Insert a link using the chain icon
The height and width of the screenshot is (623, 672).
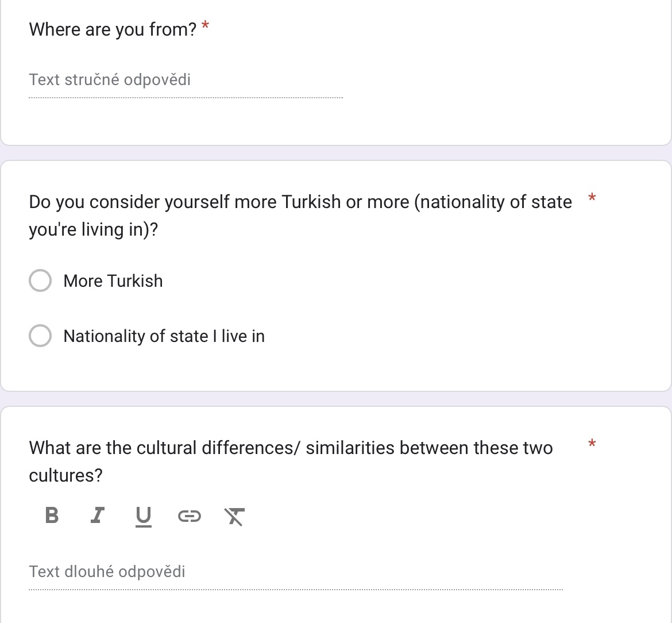[x=189, y=516]
